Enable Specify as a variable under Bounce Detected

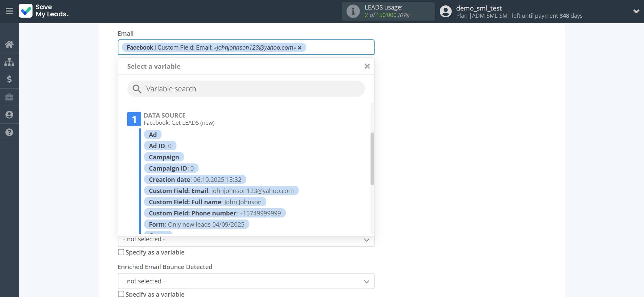pos(121,294)
